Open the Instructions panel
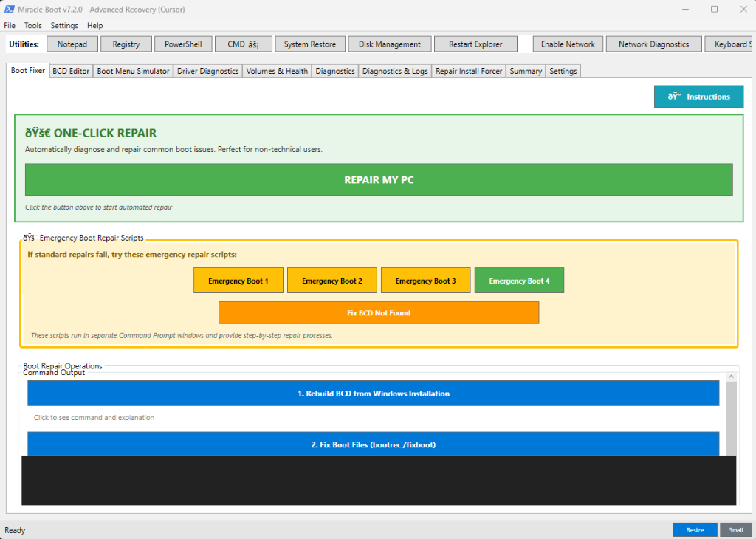The width and height of the screenshot is (756, 539). [x=698, y=96]
